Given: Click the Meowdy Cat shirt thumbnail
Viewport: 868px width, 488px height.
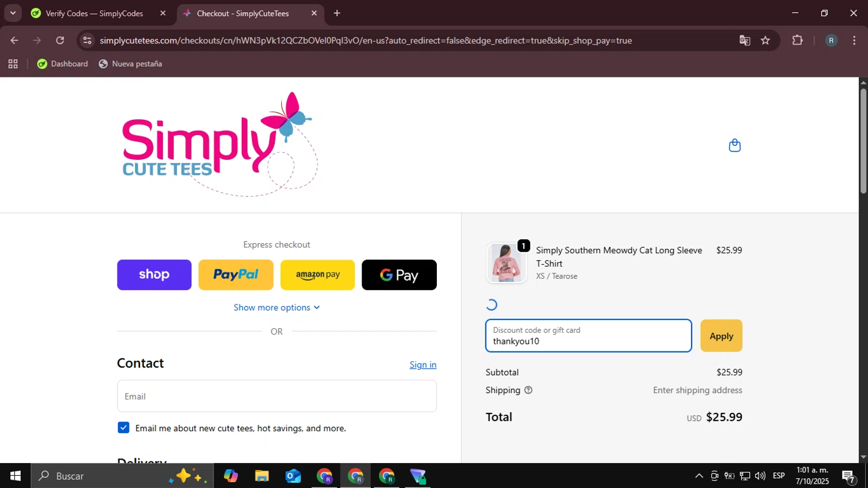Looking at the screenshot, I should [506, 263].
